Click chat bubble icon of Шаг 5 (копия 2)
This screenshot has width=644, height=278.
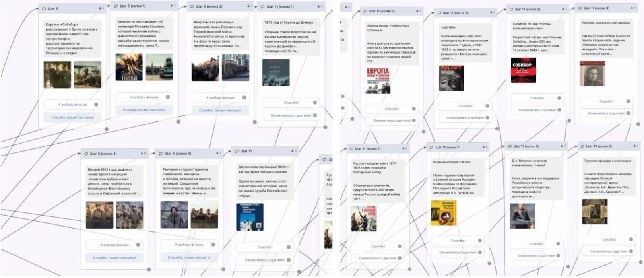(x=192, y=6)
